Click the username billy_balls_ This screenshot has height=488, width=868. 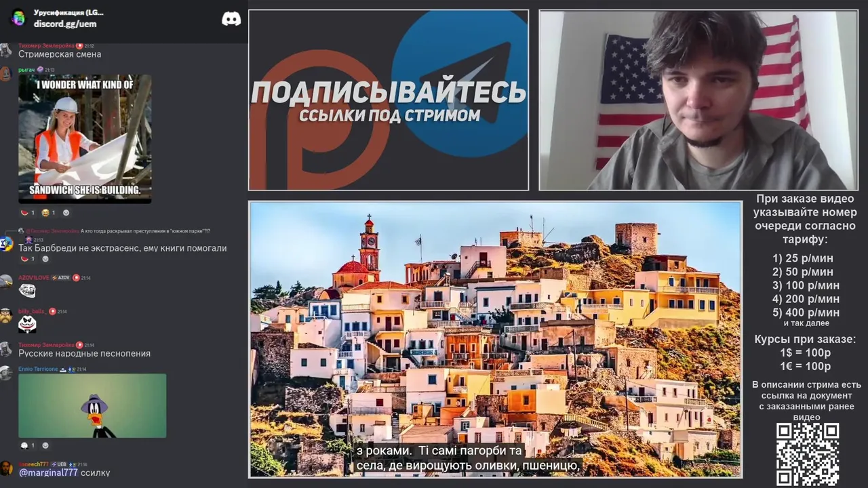point(32,312)
